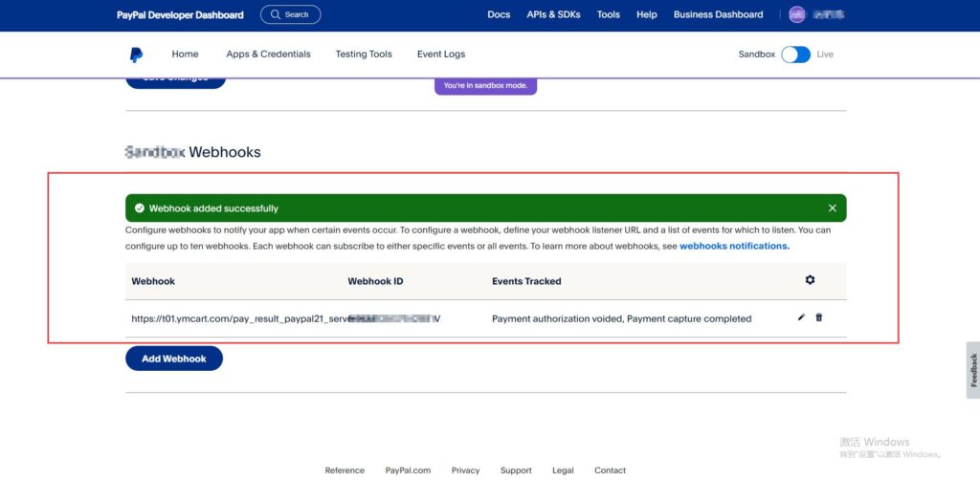Screen dimensions: 980x480
Task: Delete the webhook using trash icon
Action: (x=818, y=317)
